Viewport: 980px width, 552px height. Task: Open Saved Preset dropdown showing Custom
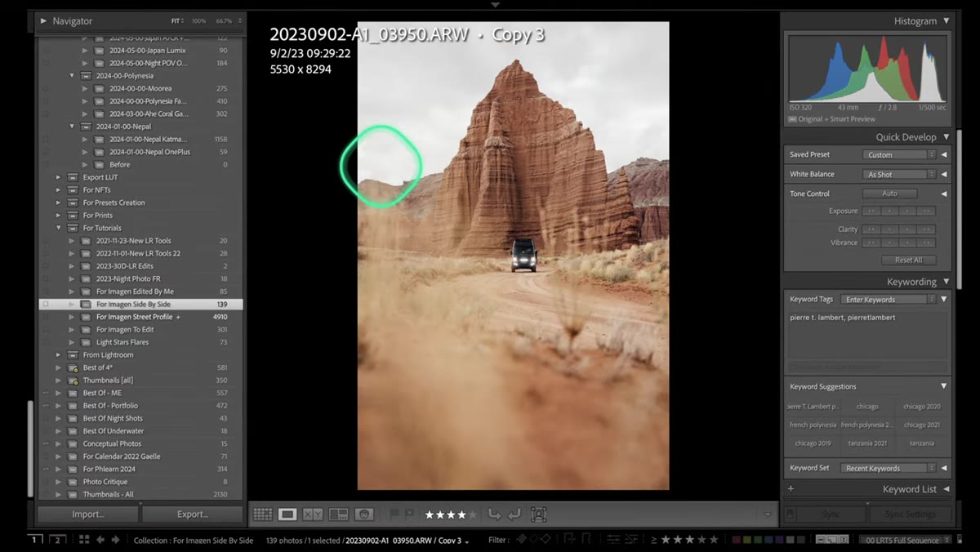point(899,154)
